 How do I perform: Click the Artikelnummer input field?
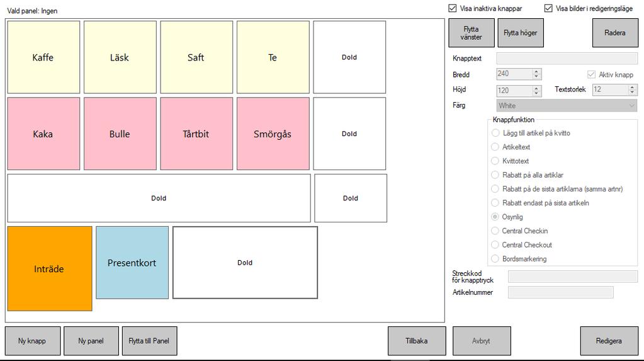click(x=561, y=292)
